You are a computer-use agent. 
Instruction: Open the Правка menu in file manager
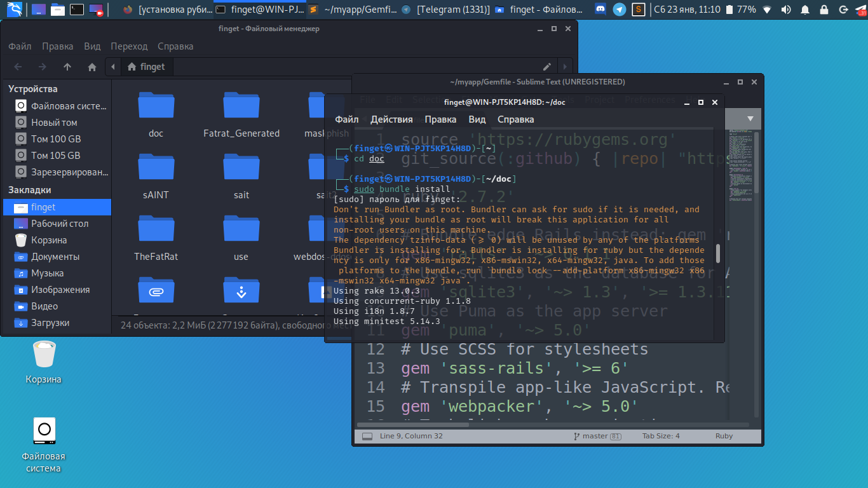point(58,46)
